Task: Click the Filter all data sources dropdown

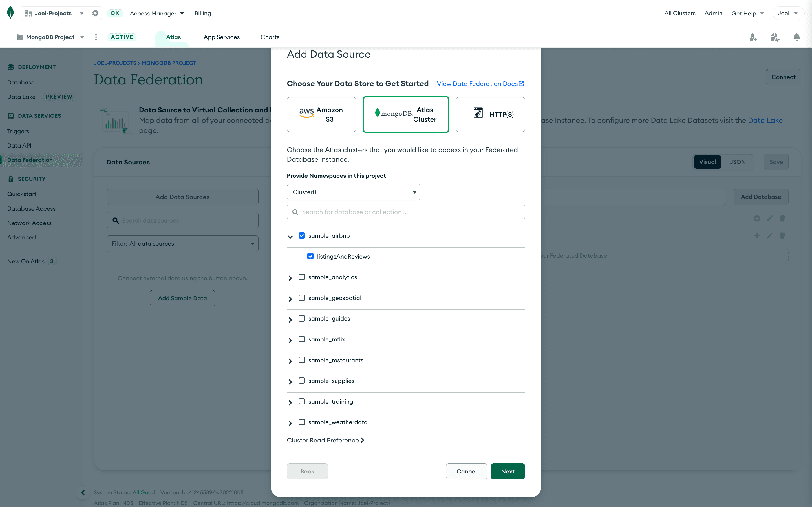Action: 182,244
